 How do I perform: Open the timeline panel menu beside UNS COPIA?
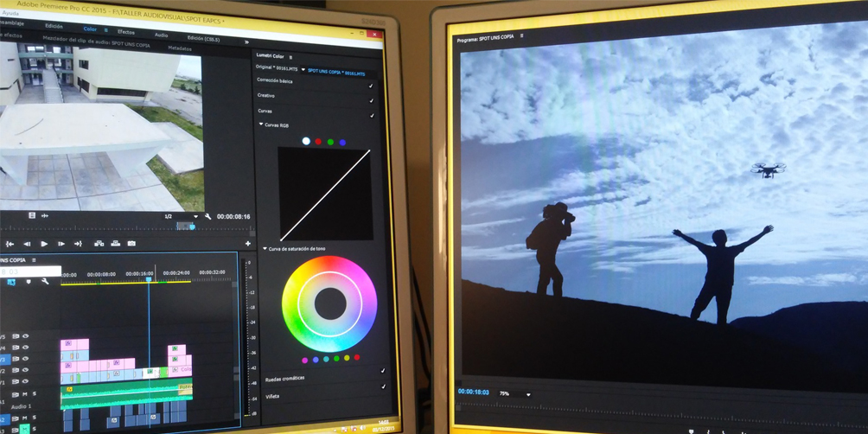34,260
